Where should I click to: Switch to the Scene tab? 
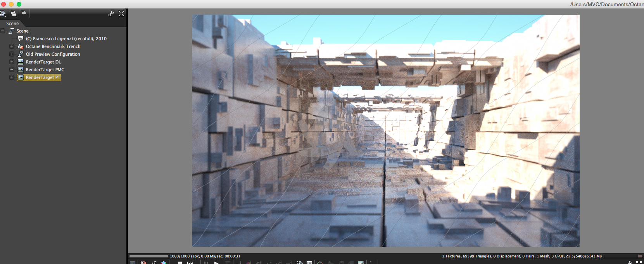12,24
